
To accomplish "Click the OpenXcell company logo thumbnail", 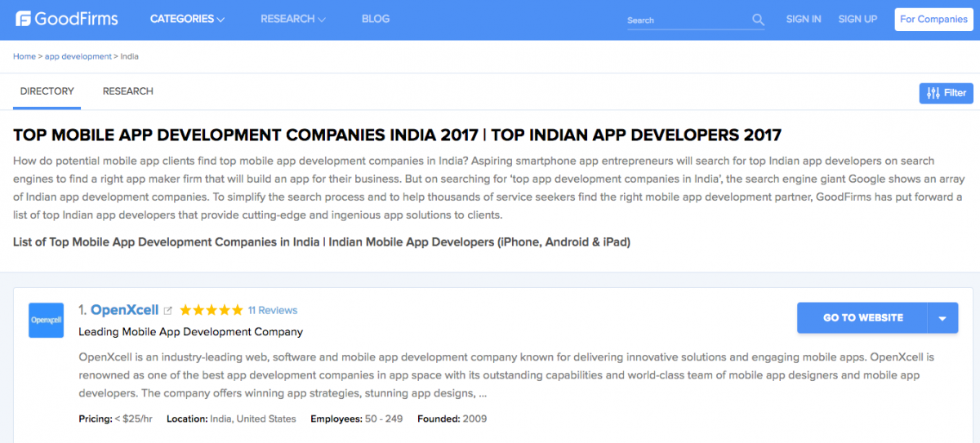I will 46,320.
